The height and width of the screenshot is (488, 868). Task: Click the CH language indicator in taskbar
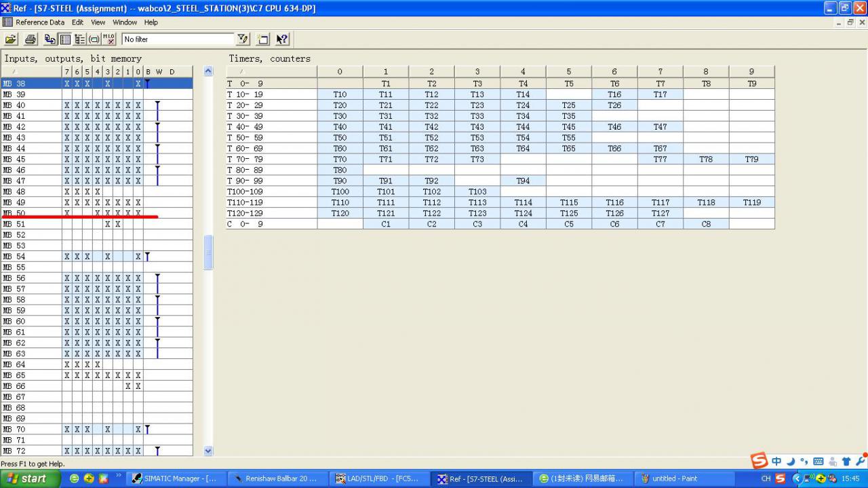click(x=766, y=478)
